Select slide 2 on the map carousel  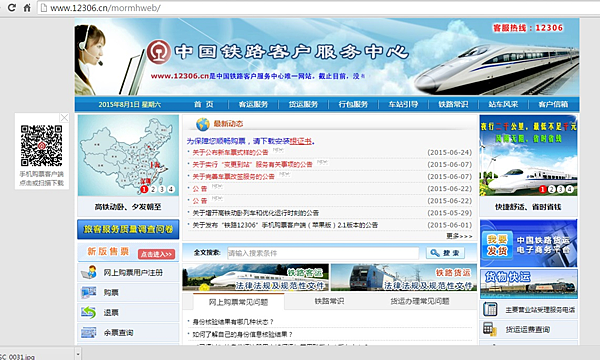point(153,189)
